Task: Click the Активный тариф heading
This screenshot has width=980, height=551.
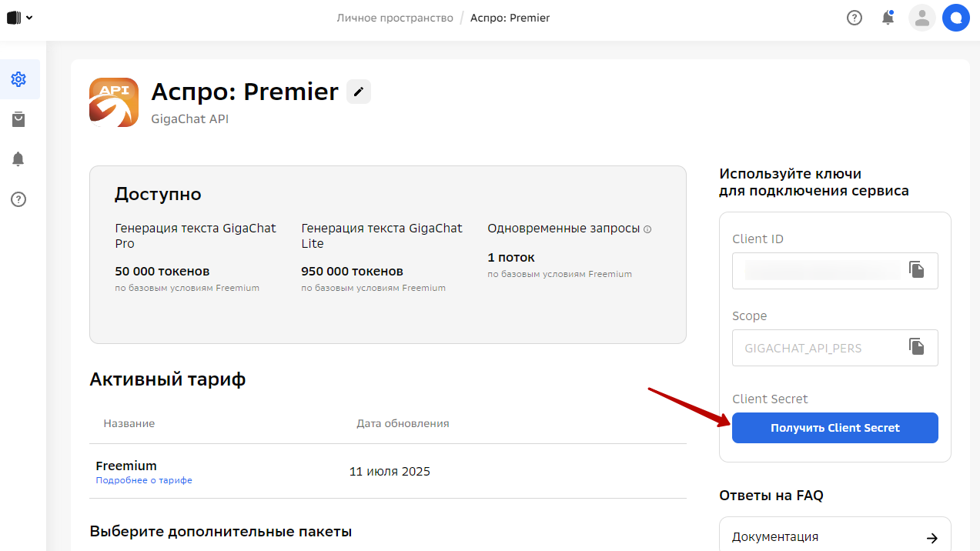Action: 168,379
